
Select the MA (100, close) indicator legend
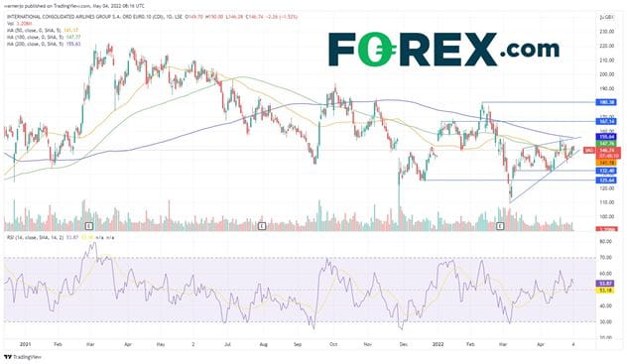point(44,37)
